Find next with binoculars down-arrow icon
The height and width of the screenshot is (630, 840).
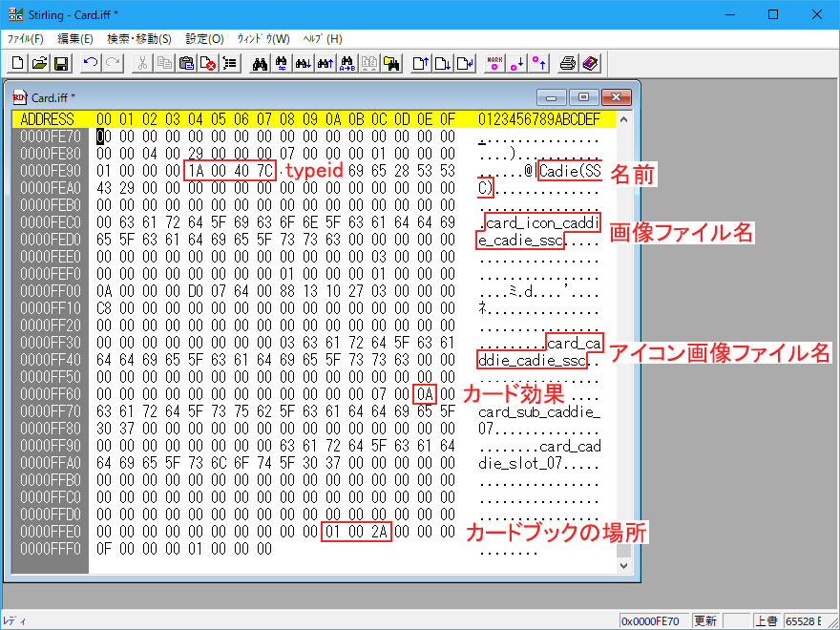click(304, 63)
